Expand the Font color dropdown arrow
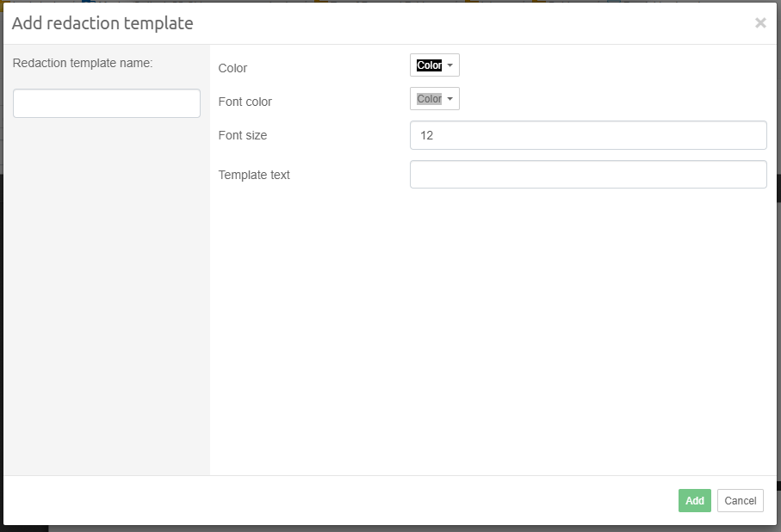781x532 pixels. (x=450, y=99)
